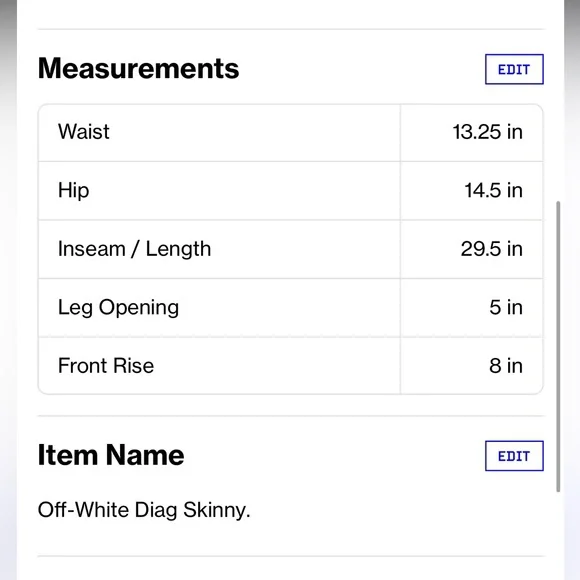Click the divider line above Measurements
This screenshot has height=580, width=580.
coord(290,29)
